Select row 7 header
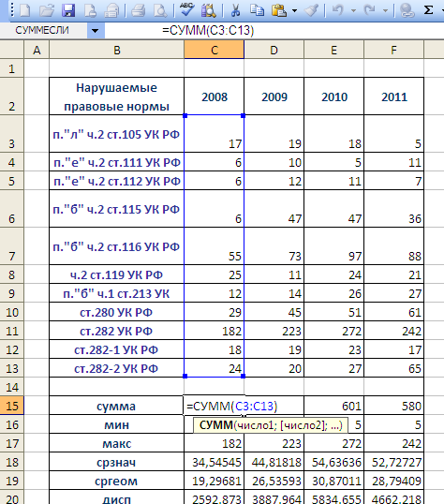 [12, 246]
